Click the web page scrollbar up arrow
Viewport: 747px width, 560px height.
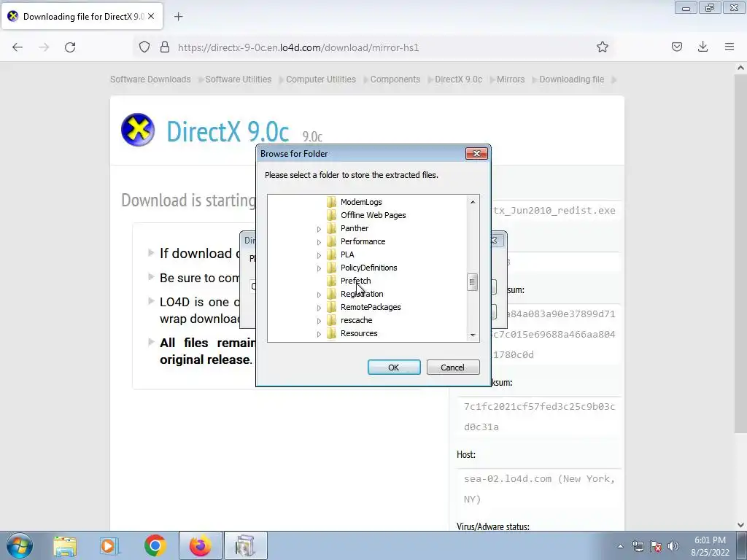[741, 68]
